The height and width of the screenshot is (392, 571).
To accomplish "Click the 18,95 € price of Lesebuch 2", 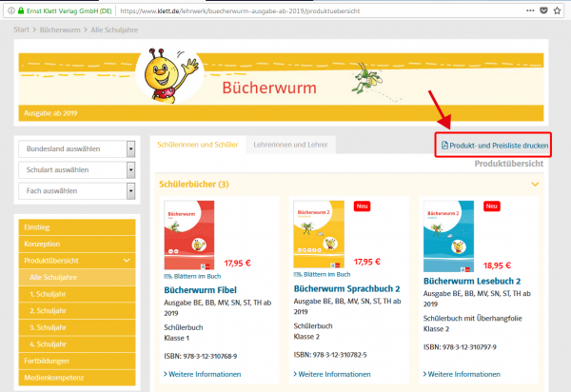I will click(497, 265).
